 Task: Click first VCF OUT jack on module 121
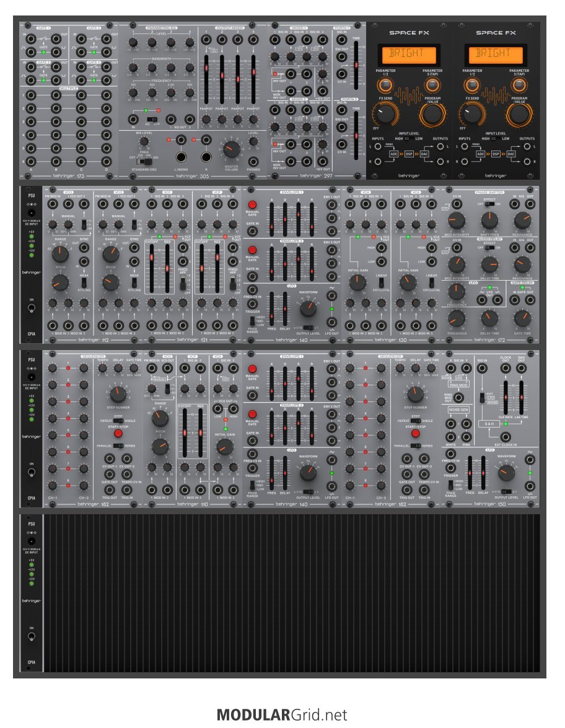183,247
